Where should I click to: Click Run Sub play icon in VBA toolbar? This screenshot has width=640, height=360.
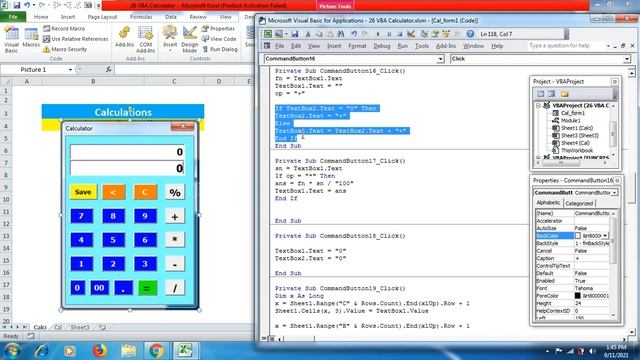click(378, 34)
